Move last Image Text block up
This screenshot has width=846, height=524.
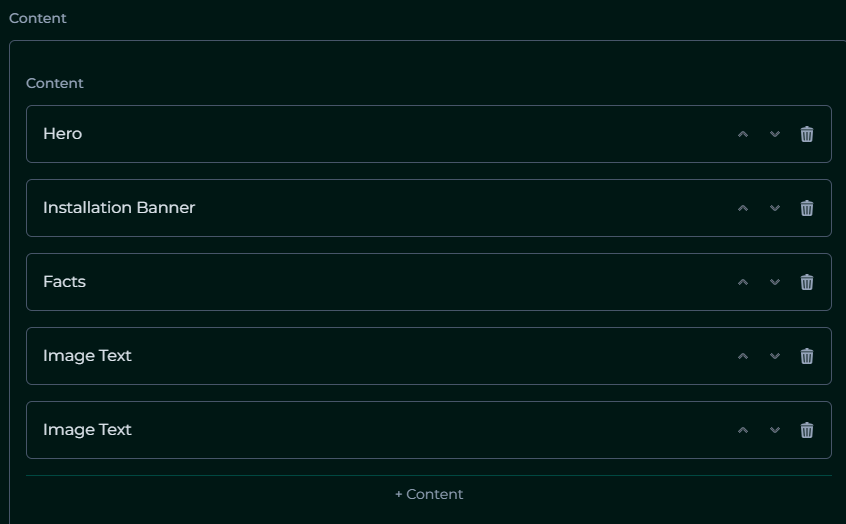743,430
